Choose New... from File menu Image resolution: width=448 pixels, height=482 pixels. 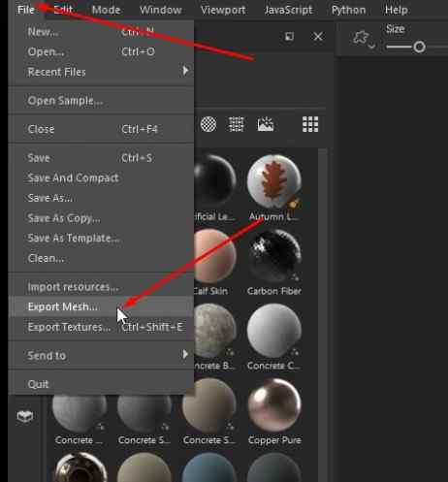coord(101,32)
